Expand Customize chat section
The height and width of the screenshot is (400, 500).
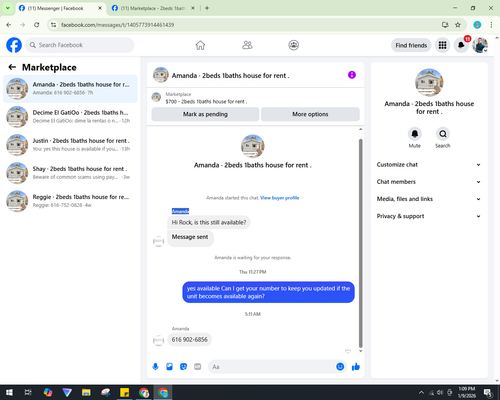429,165
